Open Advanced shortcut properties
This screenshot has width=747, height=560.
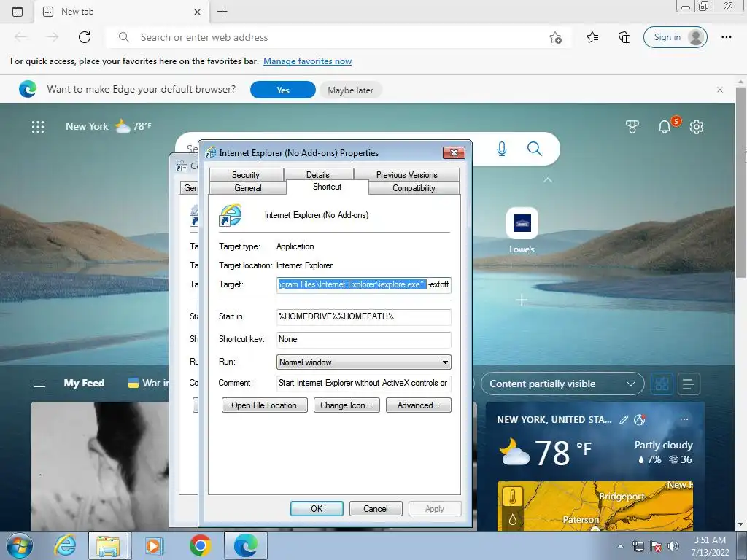coord(418,405)
